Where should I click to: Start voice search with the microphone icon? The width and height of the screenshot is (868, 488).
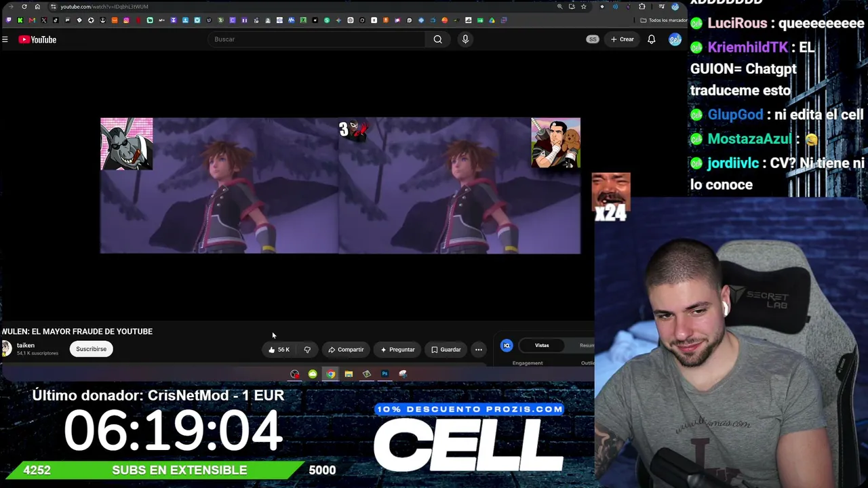coord(465,39)
